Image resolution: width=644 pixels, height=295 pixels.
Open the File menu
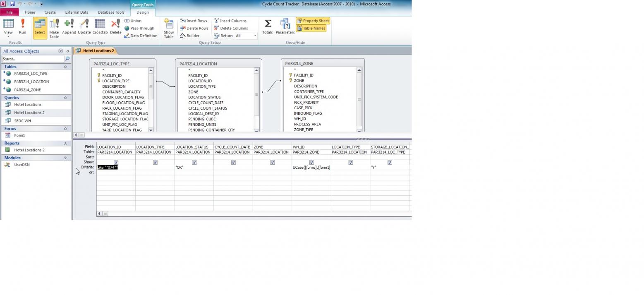point(9,12)
